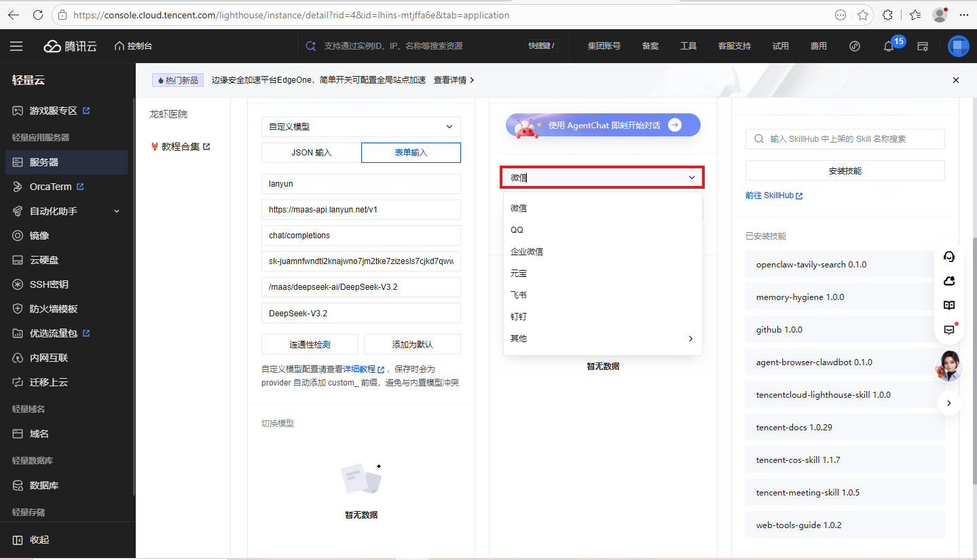This screenshot has height=560, width=977.
Task: Open 客服支持 menu
Action: pos(735,46)
